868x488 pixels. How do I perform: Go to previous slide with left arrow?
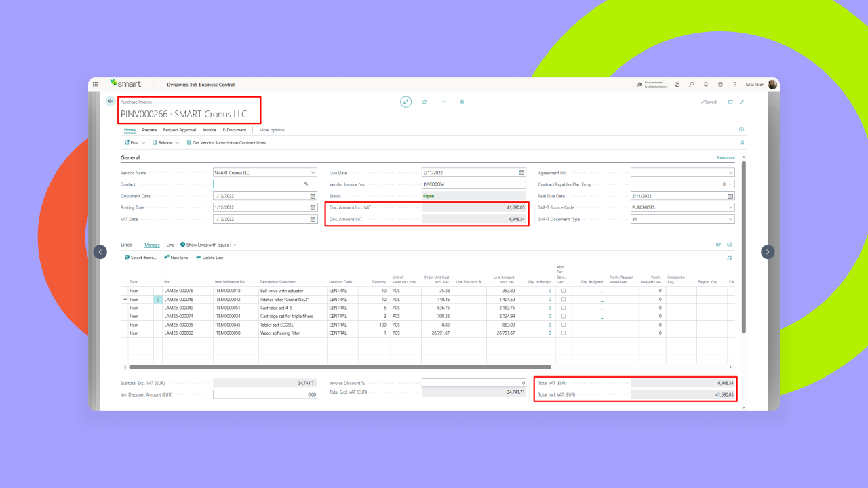coord(100,251)
